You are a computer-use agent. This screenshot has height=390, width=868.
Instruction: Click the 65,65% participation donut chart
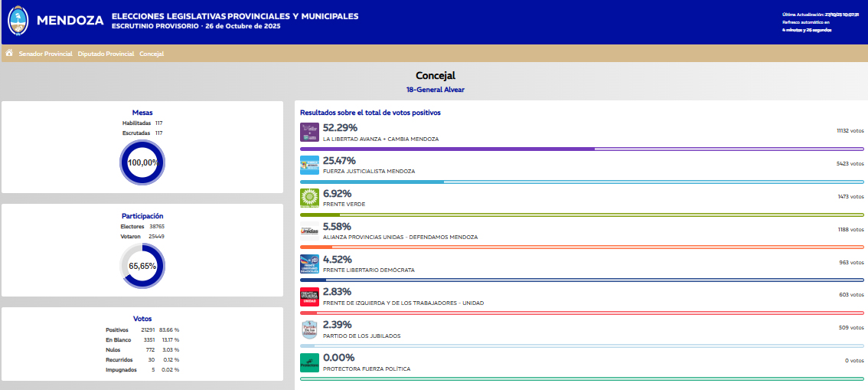coord(142,266)
